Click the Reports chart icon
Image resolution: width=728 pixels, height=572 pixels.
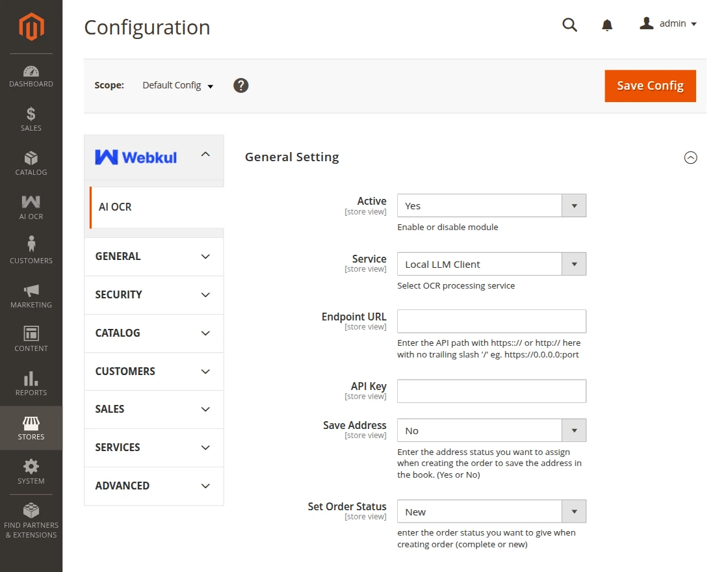click(x=31, y=380)
